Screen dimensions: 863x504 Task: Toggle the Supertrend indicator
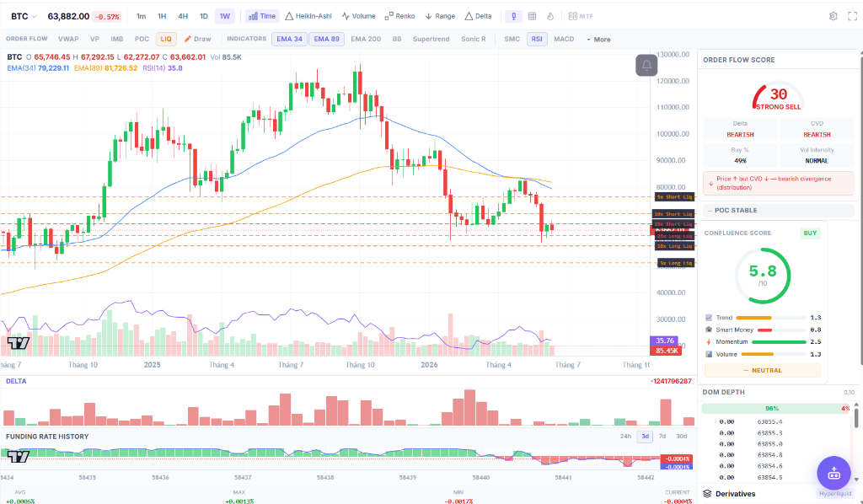[431, 39]
